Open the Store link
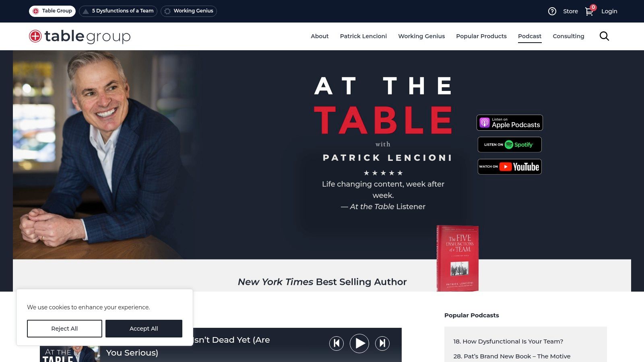This screenshot has height=362, width=644. [570, 11]
